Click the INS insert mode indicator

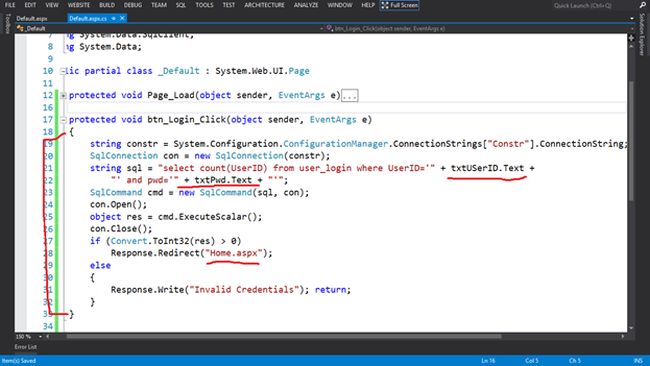click(x=638, y=361)
